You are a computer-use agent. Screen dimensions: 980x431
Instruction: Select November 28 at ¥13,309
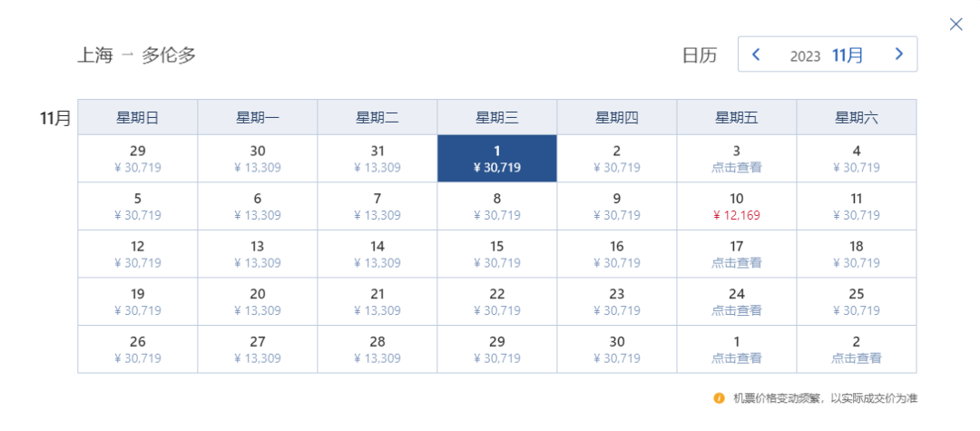tap(377, 349)
